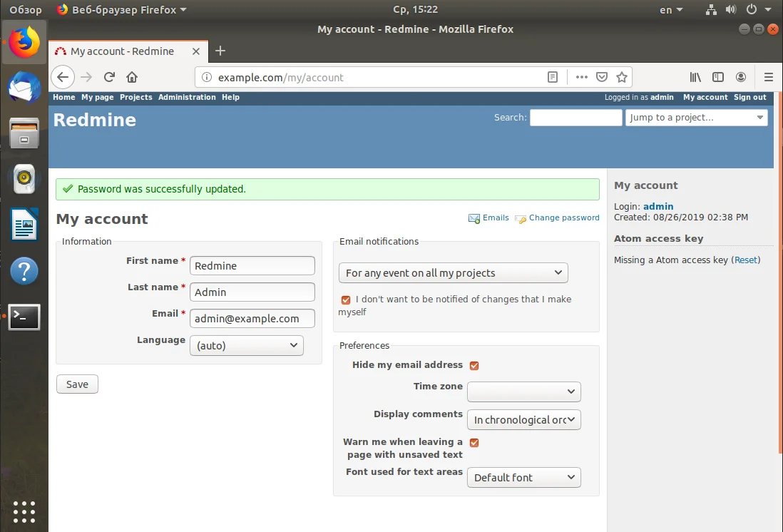The height and width of the screenshot is (532, 783).
Task: Open a new browser tab
Action: pyautogui.click(x=220, y=51)
